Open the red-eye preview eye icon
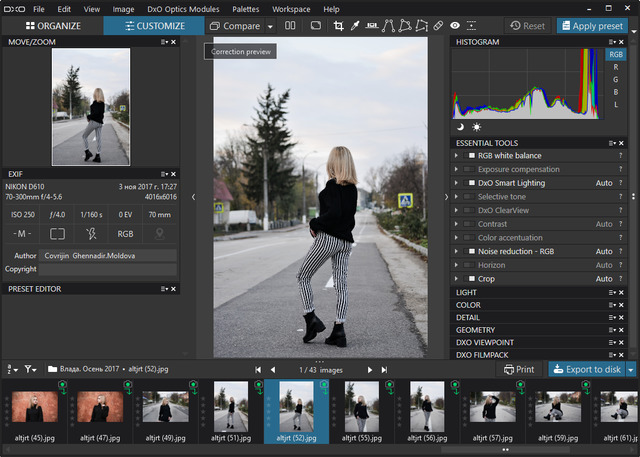This screenshot has height=457, width=640. click(455, 25)
